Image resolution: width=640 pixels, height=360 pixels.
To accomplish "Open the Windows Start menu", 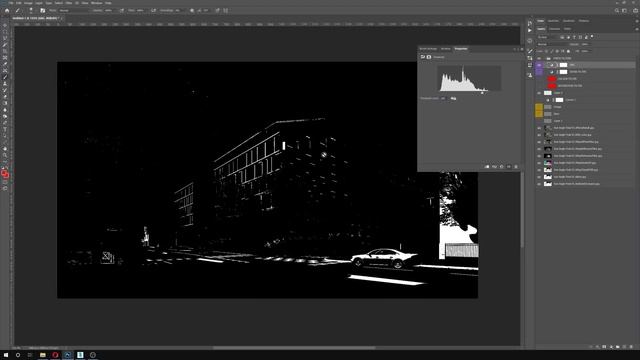I will tap(6, 355).
